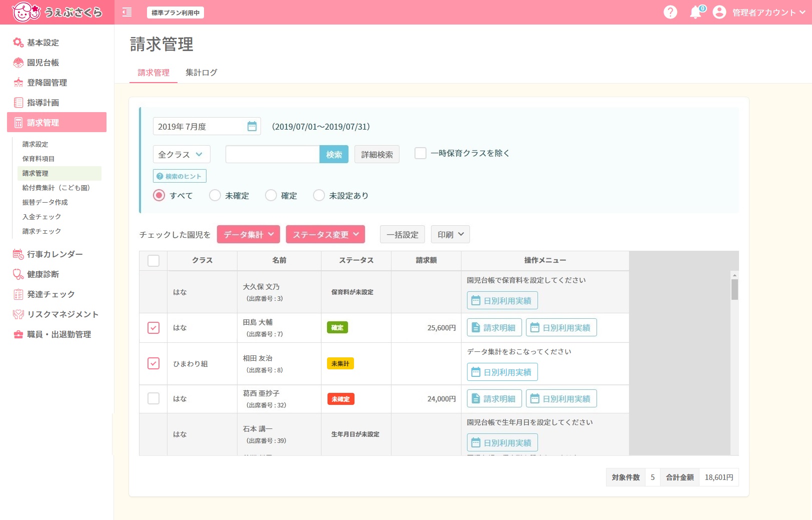Viewport: 812px width, 520px height.
Task: Click the document icon of 田島 大輔's 請求明細
Action: [475, 328]
